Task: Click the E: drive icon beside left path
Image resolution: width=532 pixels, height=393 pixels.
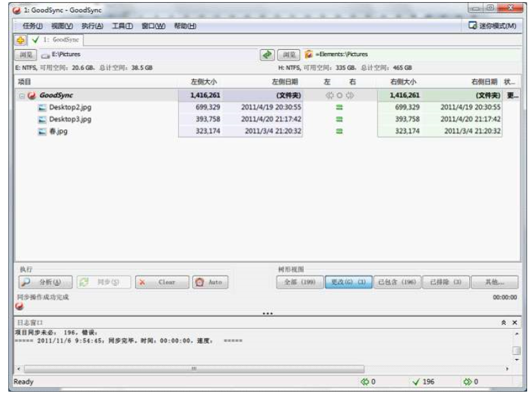Action: (x=45, y=55)
